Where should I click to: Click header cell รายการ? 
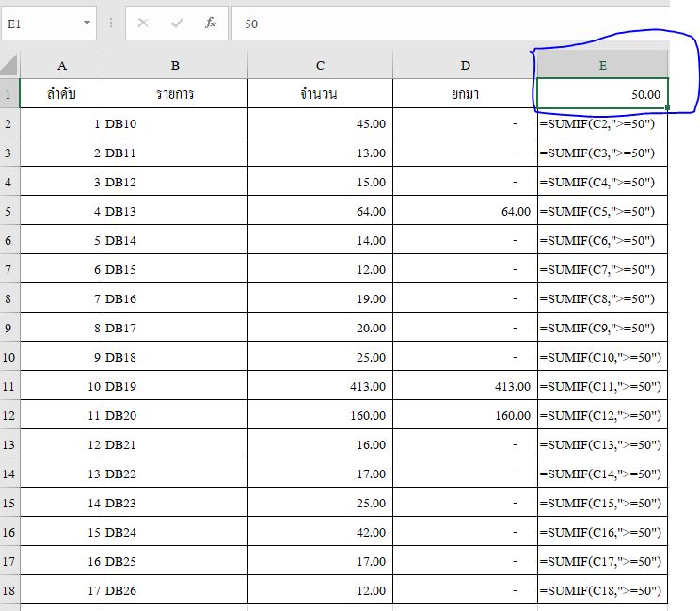pos(175,94)
